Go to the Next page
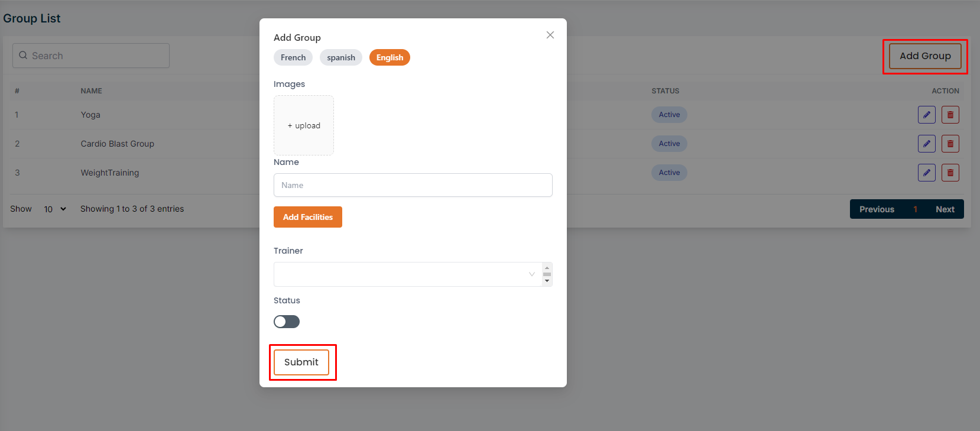980x431 pixels. (x=945, y=209)
